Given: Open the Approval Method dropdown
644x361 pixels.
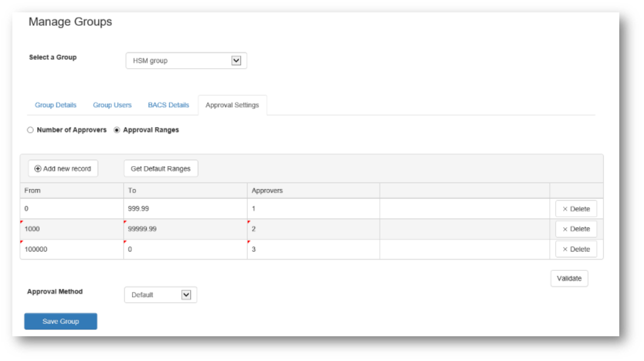Looking at the screenshot, I should [x=161, y=295].
